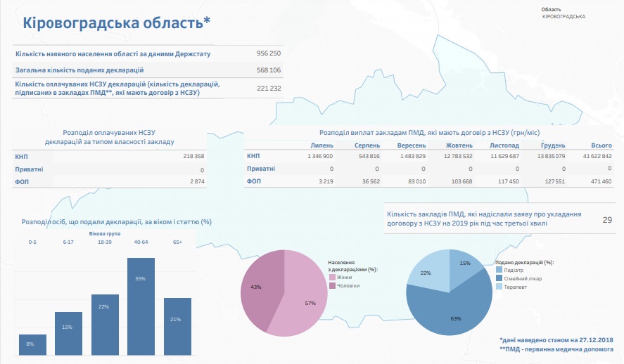The image size is (624, 364).
Task: Click the Чоловіки legend color swatch
Action: pyautogui.click(x=332, y=286)
